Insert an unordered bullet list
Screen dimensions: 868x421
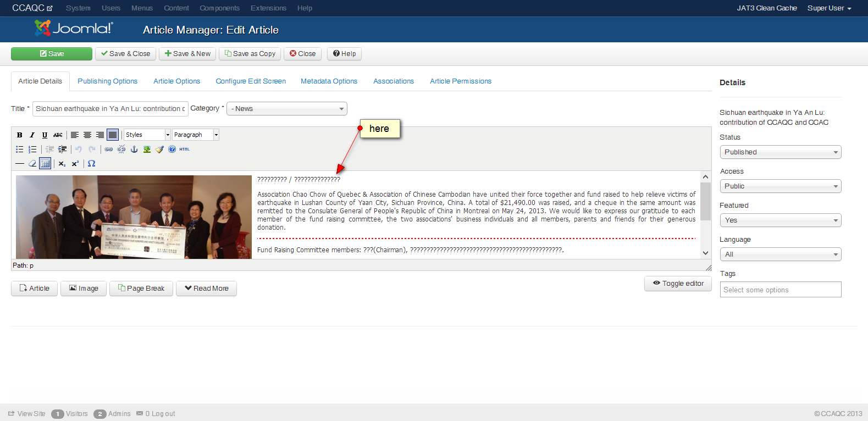pyautogui.click(x=20, y=149)
